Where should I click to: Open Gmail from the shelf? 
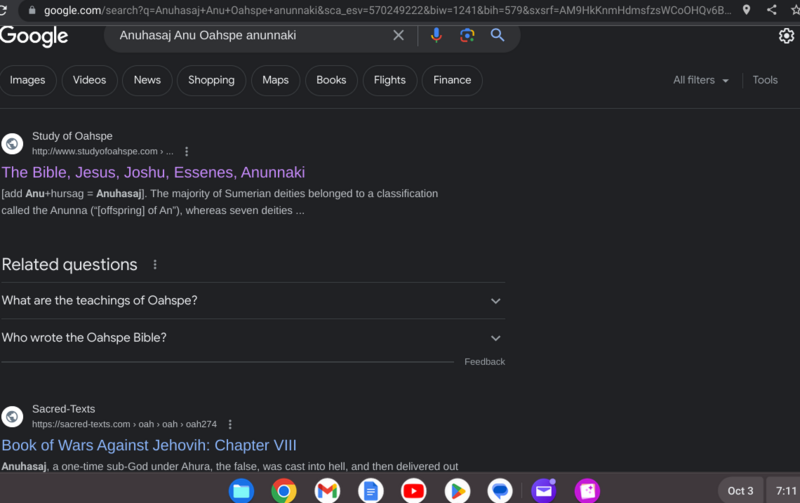pyautogui.click(x=327, y=491)
